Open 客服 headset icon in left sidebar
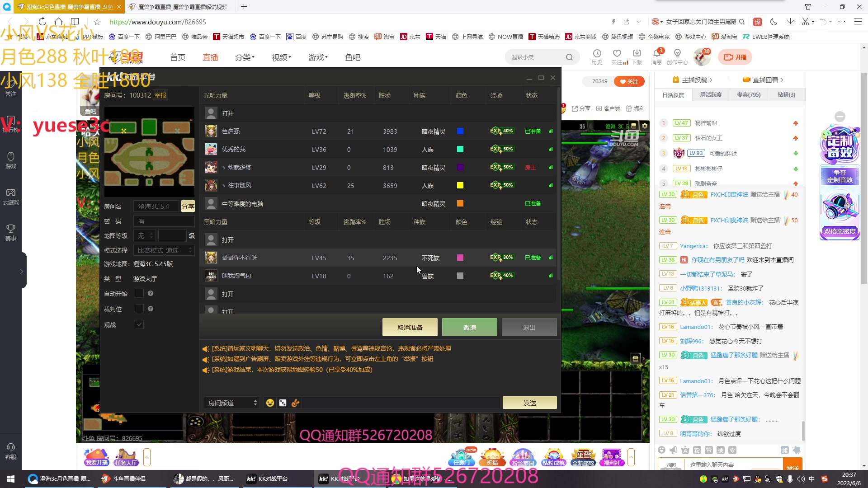 tap(11, 451)
